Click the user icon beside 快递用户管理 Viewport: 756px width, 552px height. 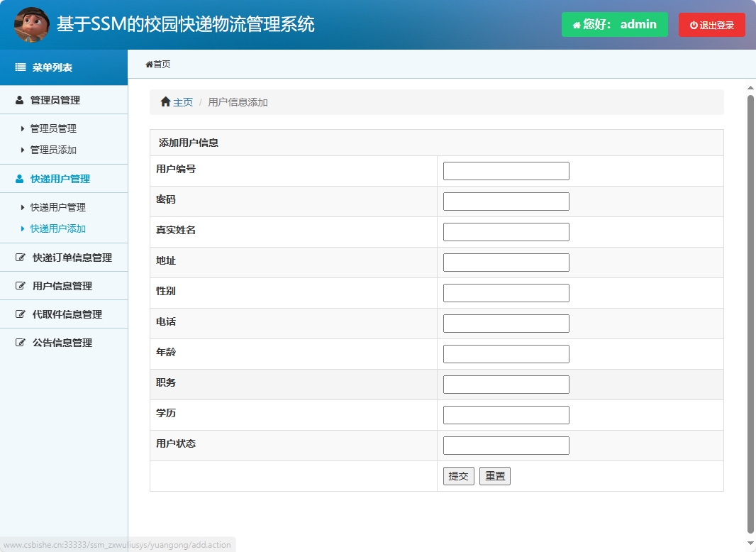(18, 179)
